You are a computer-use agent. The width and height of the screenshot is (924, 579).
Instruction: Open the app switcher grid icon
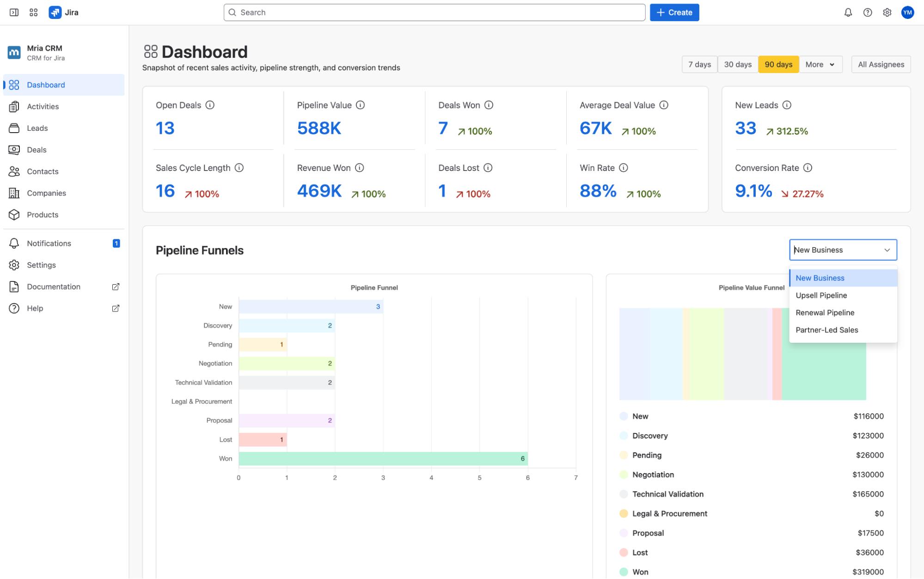(33, 12)
